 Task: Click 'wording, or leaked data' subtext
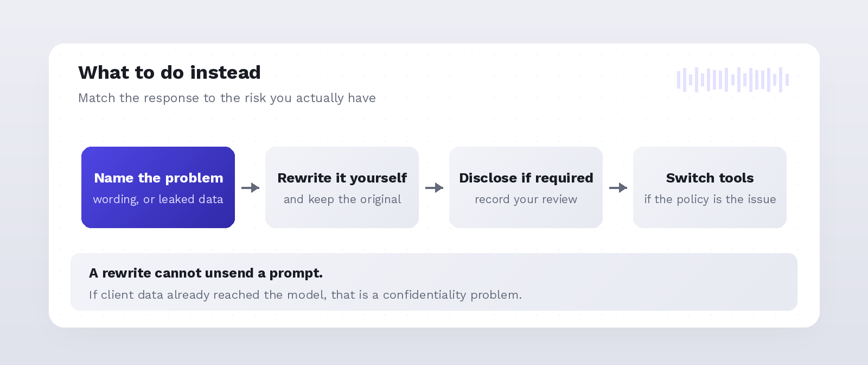click(x=158, y=199)
